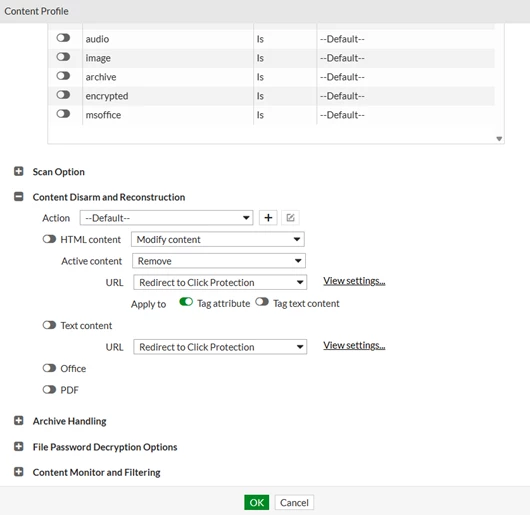Toggle the audio file type switch

tap(63, 38)
